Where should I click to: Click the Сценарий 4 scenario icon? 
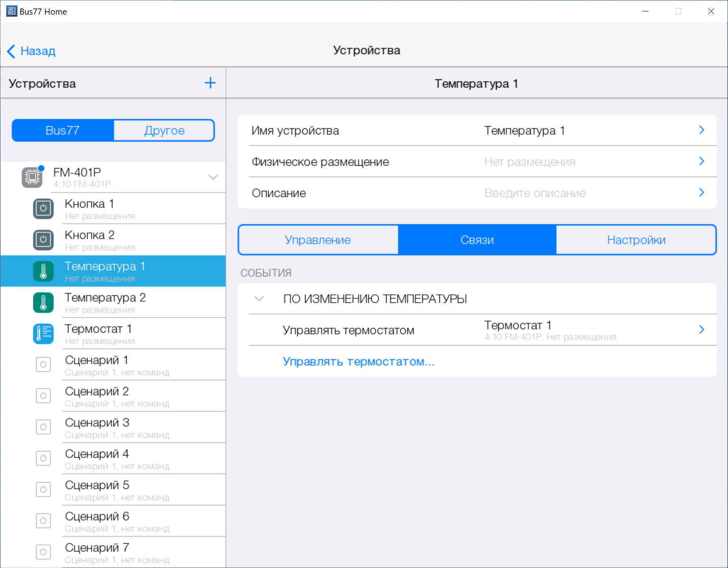click(x=43, y=458)
